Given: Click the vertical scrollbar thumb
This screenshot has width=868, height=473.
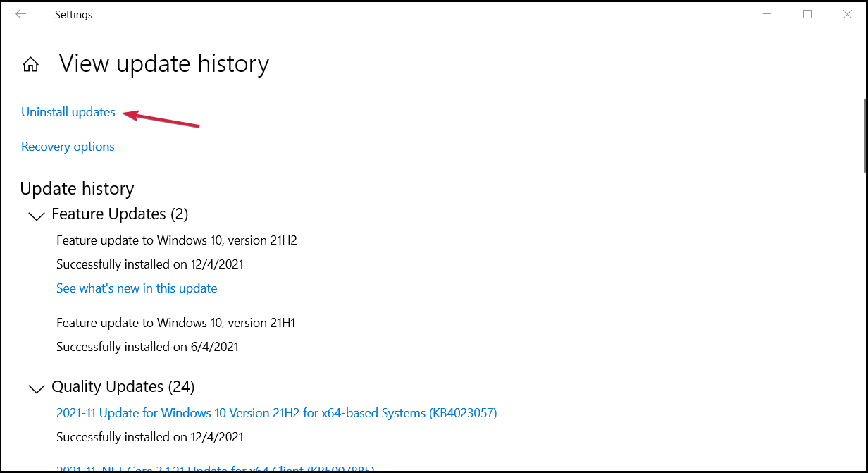Looking at the screenshot, I should click(864, 134).
